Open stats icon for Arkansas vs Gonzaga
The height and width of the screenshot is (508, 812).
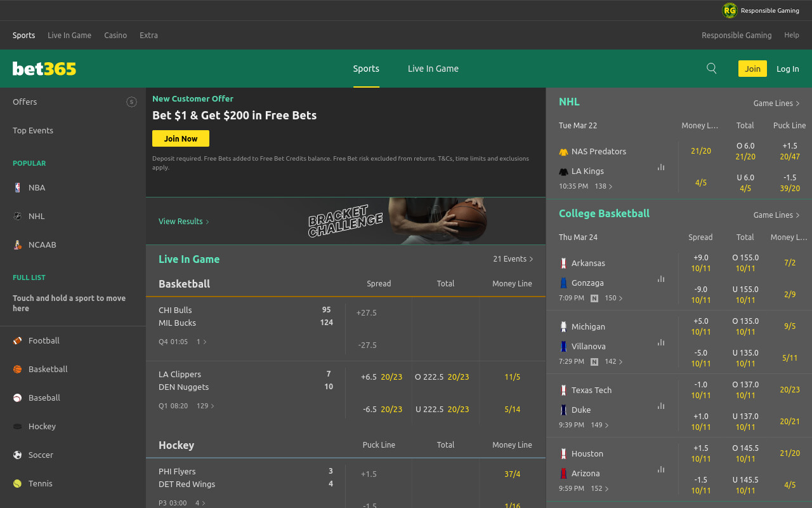click(x=661, y=279)
